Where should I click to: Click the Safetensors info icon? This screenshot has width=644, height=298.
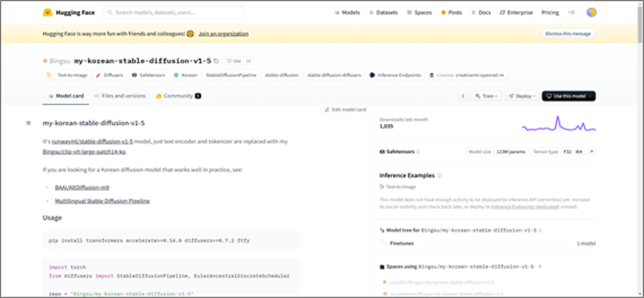pyautogui.click(x=418, y=152)
